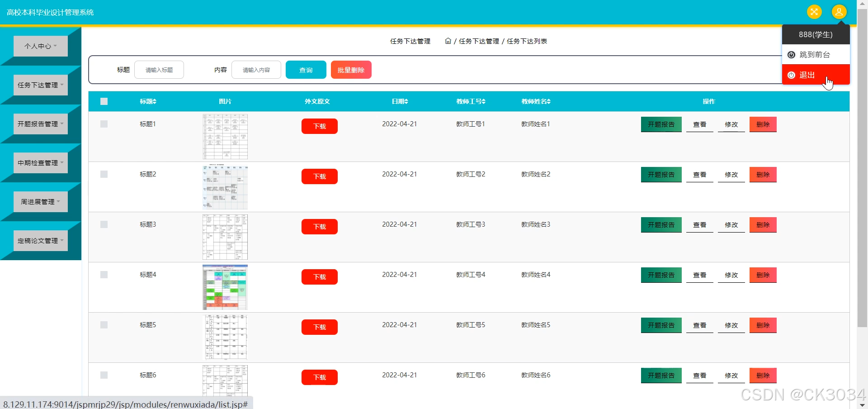Sort by 教师工号 column header

[x=471, y=102]
